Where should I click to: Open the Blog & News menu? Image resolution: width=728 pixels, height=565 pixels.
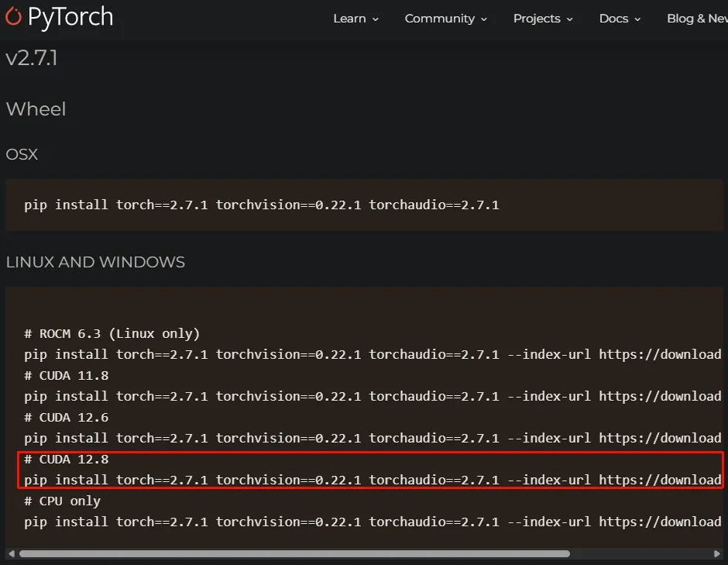(x=697, y=19)
